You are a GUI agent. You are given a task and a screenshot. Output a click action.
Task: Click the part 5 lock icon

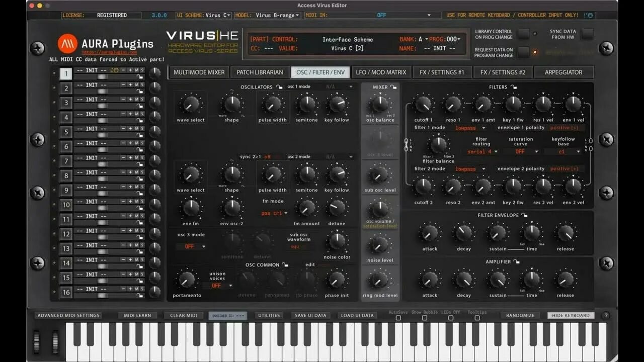[x=140, y=136]
